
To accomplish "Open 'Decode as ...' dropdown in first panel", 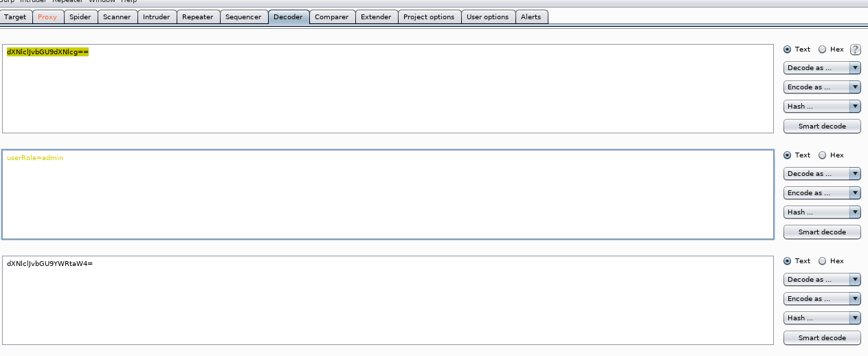I will (822, 68).
